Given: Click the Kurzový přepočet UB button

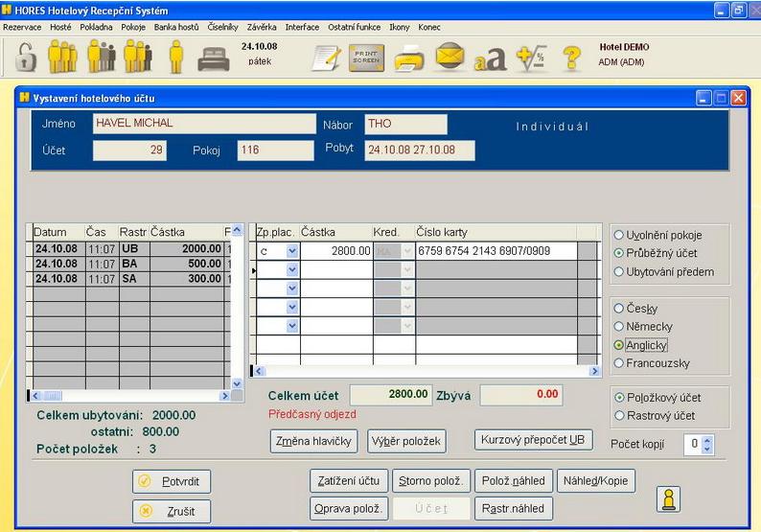Looking at the screenshot, I should click(x=534, y=440).
